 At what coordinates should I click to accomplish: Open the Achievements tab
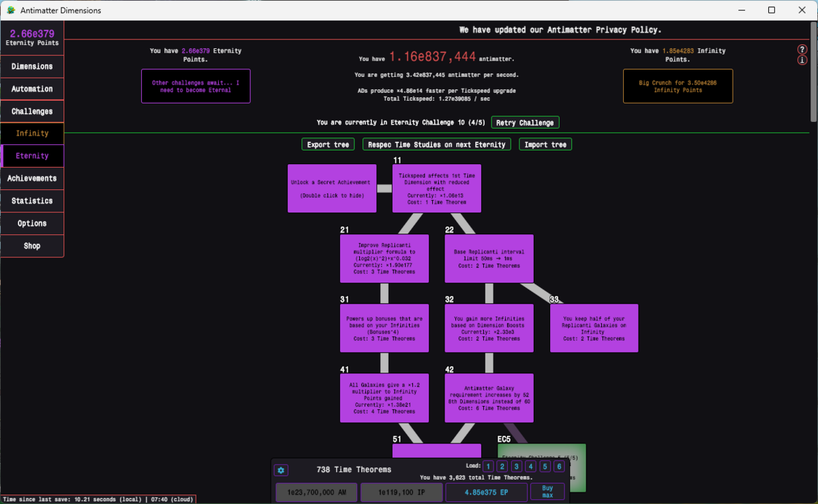pos(32,178)
